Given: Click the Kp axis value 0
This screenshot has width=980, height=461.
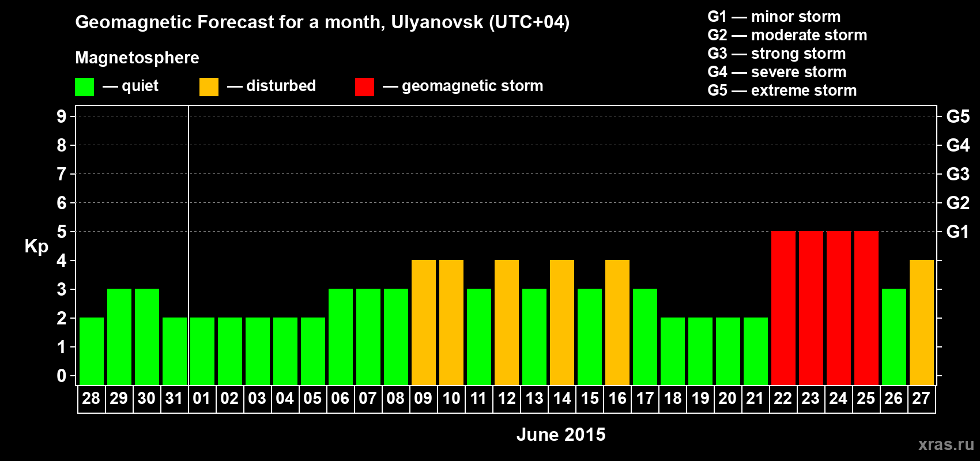Looking at the screenshot, I should pos(62,376).
